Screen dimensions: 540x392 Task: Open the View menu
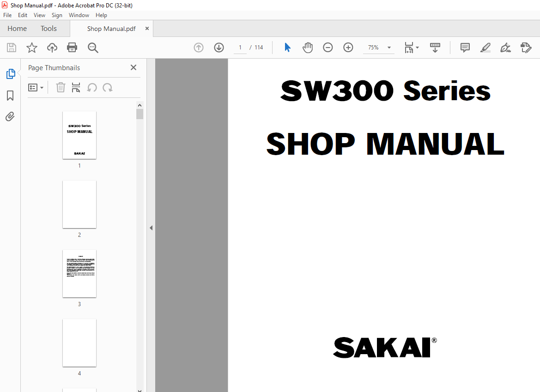(39, 15)
